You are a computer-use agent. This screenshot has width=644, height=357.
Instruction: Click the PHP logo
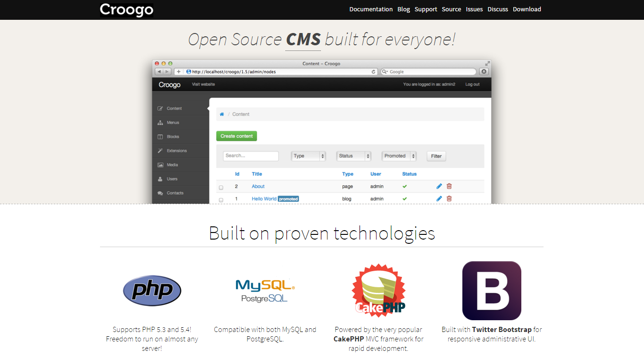[152, 291]
